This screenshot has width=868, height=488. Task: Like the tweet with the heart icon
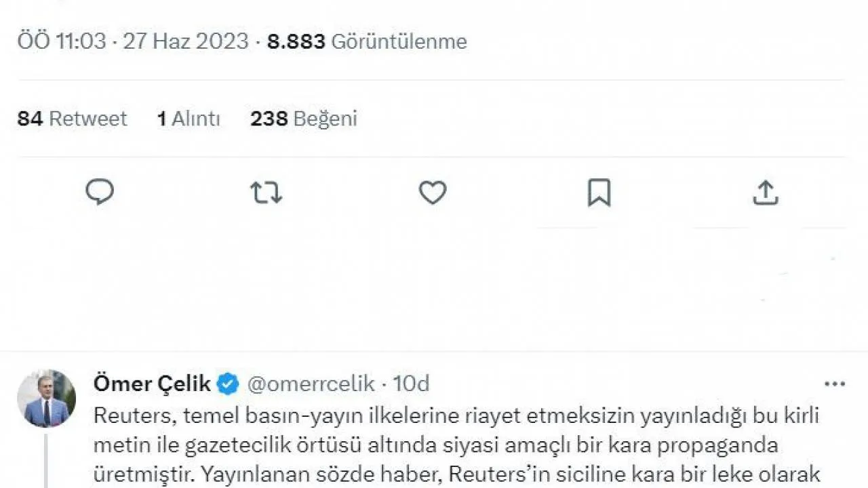432,192
